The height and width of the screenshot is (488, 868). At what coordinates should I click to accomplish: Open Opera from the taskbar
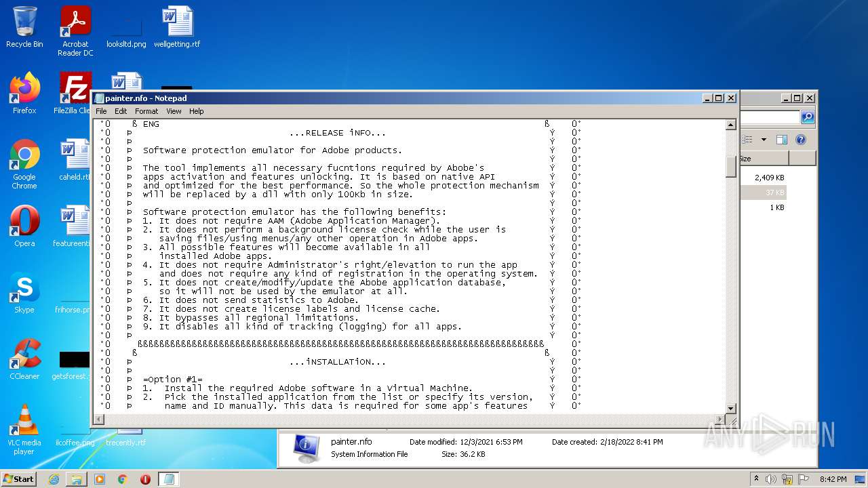pos(145,479)
